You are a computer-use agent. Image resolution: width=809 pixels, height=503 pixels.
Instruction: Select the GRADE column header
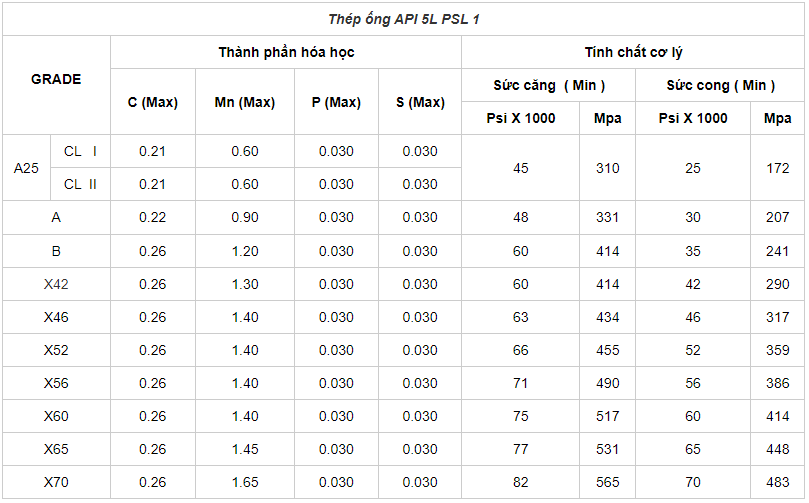(56, 79)
